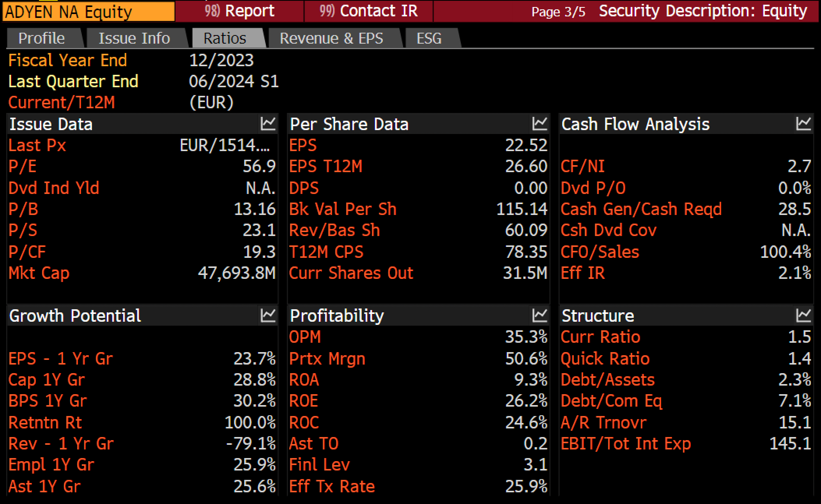Click the ADYEN NA Equity ticker field
This screenshot has height=504, width=821.
[x=88, y=12]
